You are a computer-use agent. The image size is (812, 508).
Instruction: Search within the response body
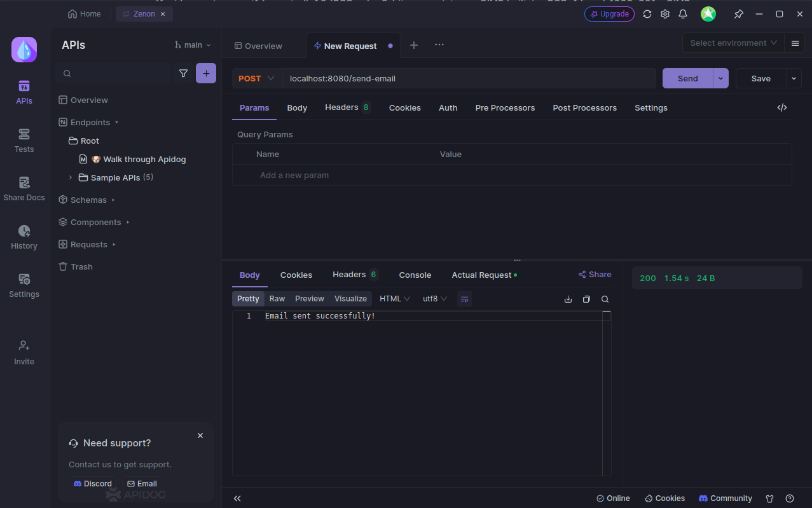(605, 299)
